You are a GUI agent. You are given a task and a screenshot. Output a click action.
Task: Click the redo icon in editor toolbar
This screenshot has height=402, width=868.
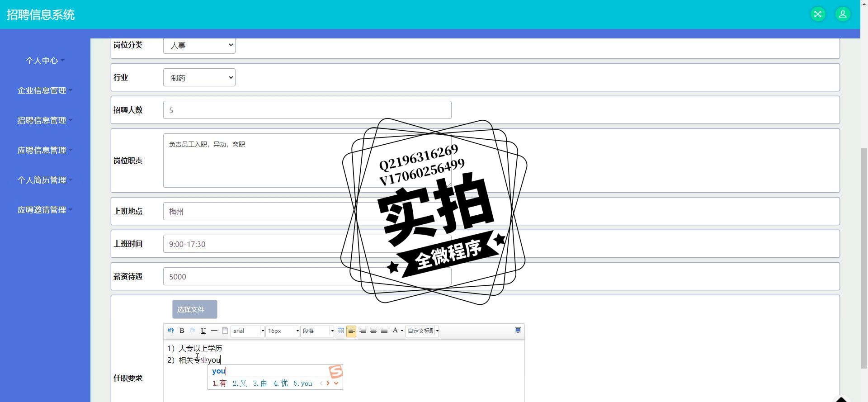[193, 331]
